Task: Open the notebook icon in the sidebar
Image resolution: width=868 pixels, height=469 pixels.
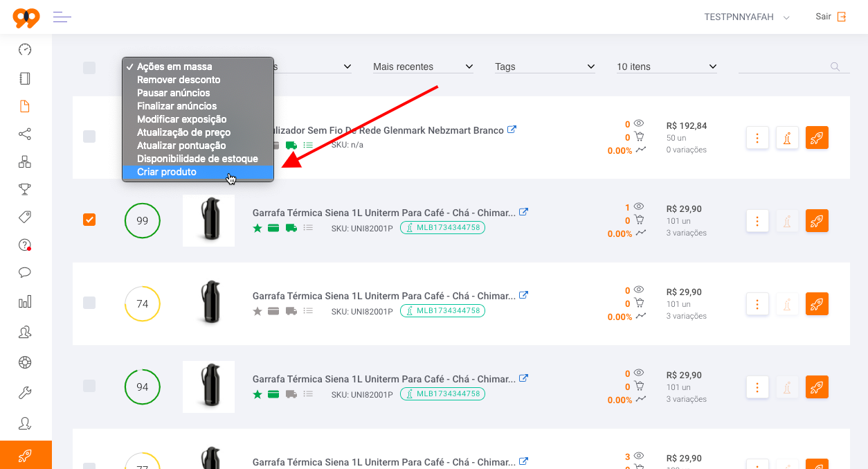Action: (25, 78)
